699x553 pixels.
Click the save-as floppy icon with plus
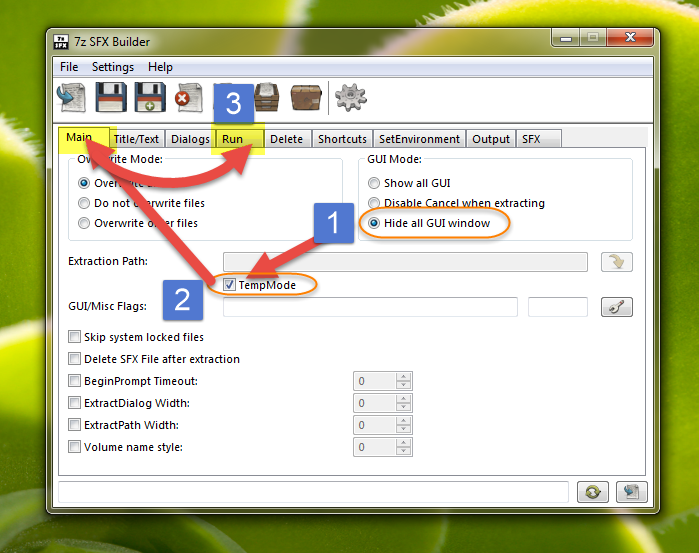tap(150, 97)
